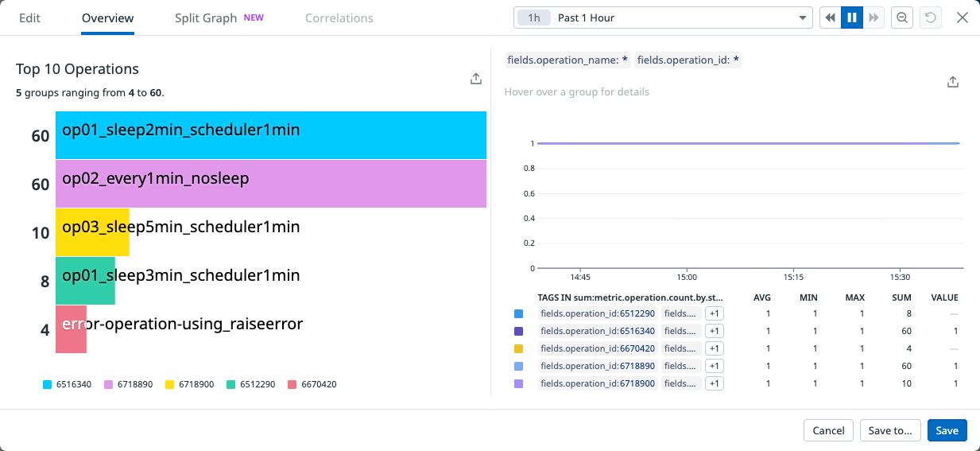Open the Edit tab
Viewport: 980px width, 451px height.
click(29, 17)
